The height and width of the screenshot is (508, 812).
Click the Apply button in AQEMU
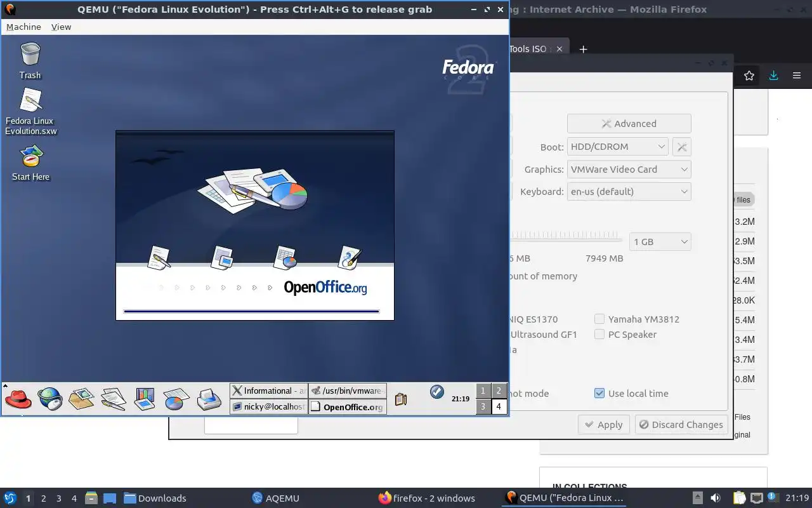click(x=603, y=425)
